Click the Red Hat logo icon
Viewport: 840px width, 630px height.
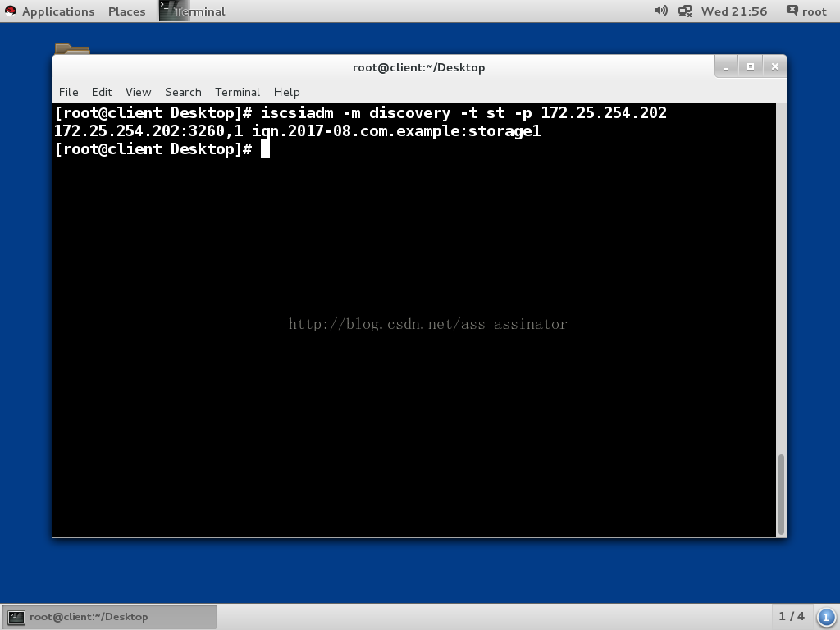pos(10,11)
